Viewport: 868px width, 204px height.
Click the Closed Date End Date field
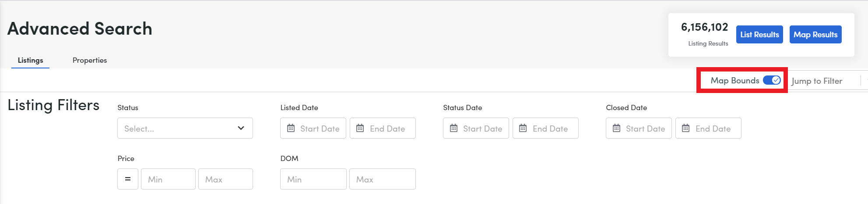tap(708, 128)
